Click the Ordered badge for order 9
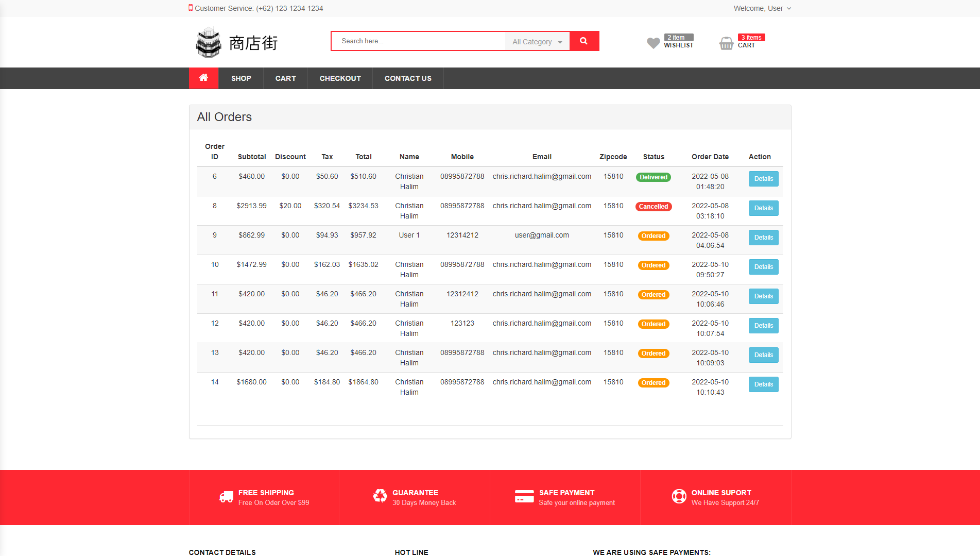 (x=654, y=236)
